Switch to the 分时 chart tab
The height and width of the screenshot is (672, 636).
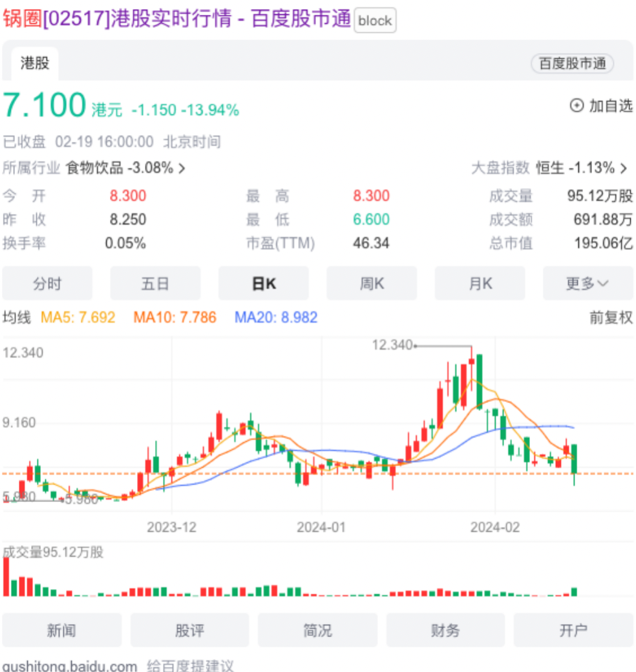pos(47,284)
